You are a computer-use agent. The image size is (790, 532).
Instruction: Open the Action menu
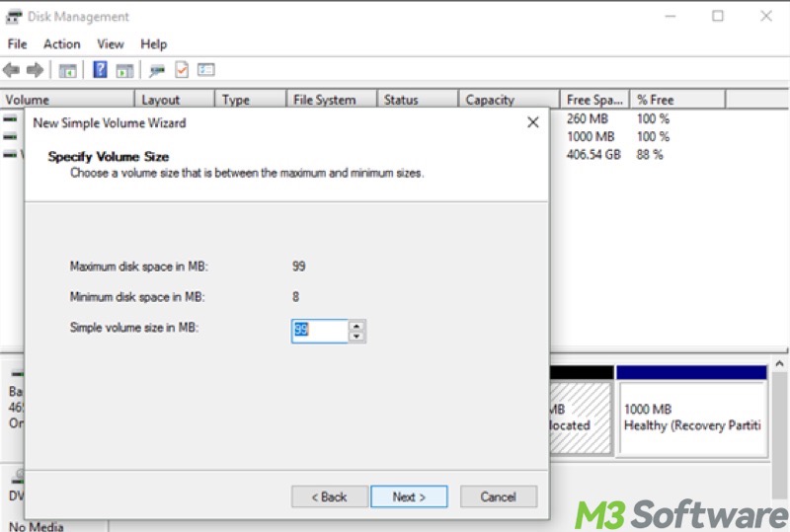tap(61, 44)
